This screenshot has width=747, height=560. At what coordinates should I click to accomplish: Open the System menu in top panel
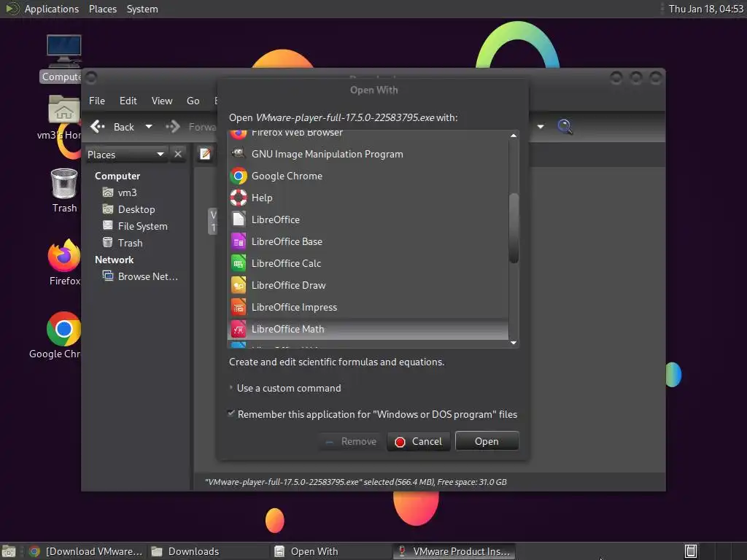pyautogui.click(x=142, y=9)
